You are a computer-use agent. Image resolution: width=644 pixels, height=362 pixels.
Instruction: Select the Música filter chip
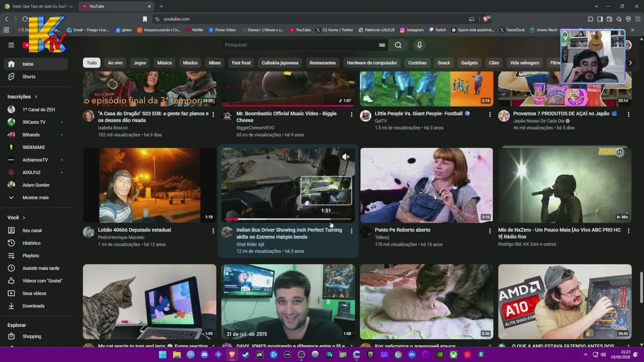click(x=165, y=63)
